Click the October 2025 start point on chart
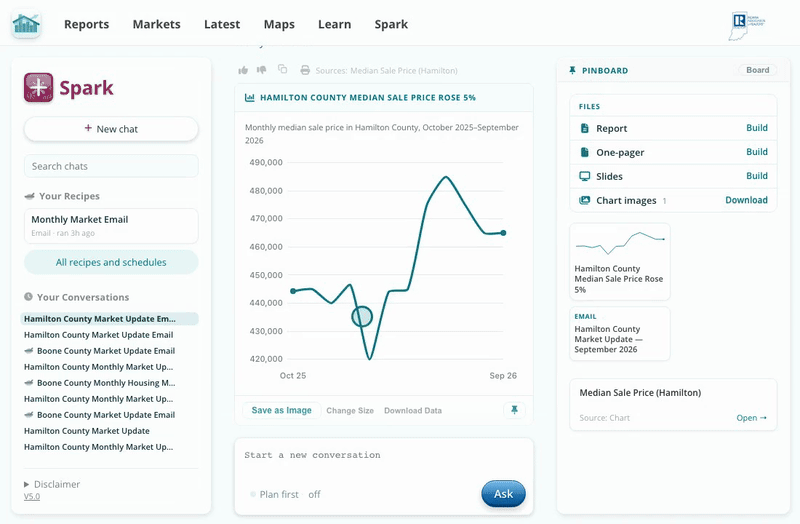Image resolution: width=800 pixels, height=524 pixels. [293, 291]
